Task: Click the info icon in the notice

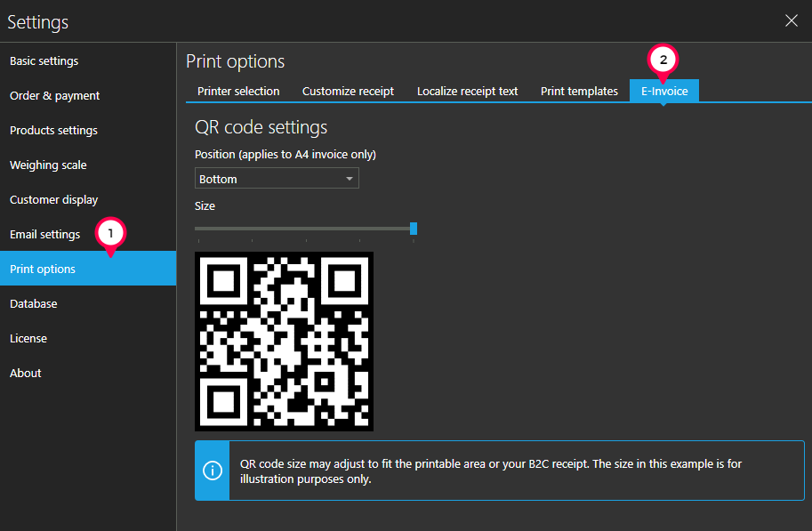Action: tap(213, 470)
